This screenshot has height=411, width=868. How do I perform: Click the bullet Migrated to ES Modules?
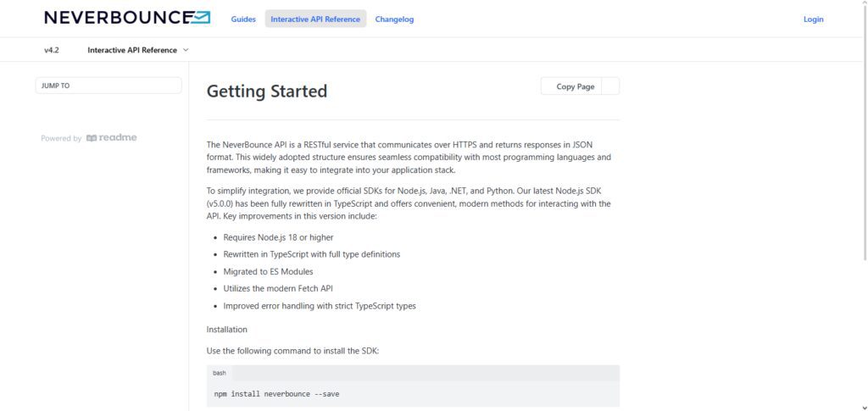pyautogui.click(x=268, y=272)
